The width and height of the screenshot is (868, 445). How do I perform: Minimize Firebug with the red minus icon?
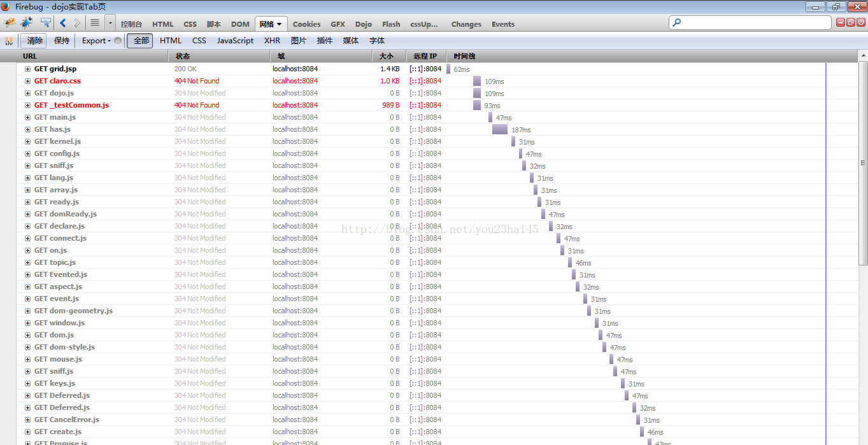click(841, 22)
